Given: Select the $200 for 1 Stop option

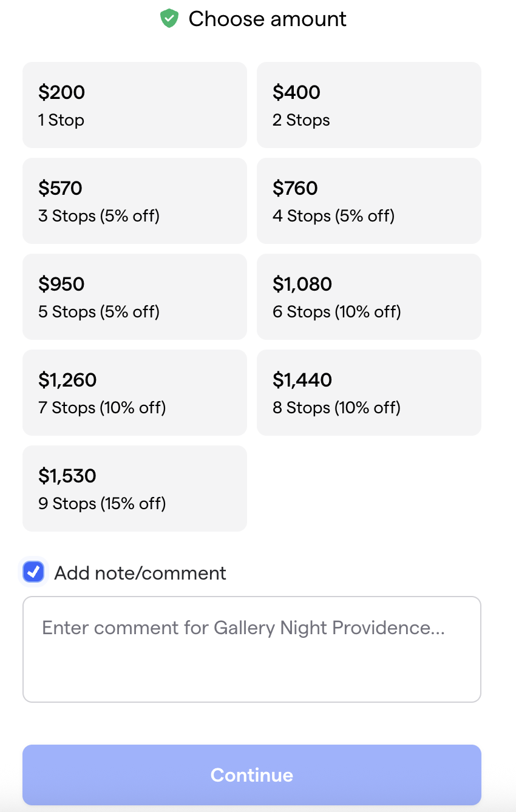Looking at the screenshot, I should tap(134, 104).
